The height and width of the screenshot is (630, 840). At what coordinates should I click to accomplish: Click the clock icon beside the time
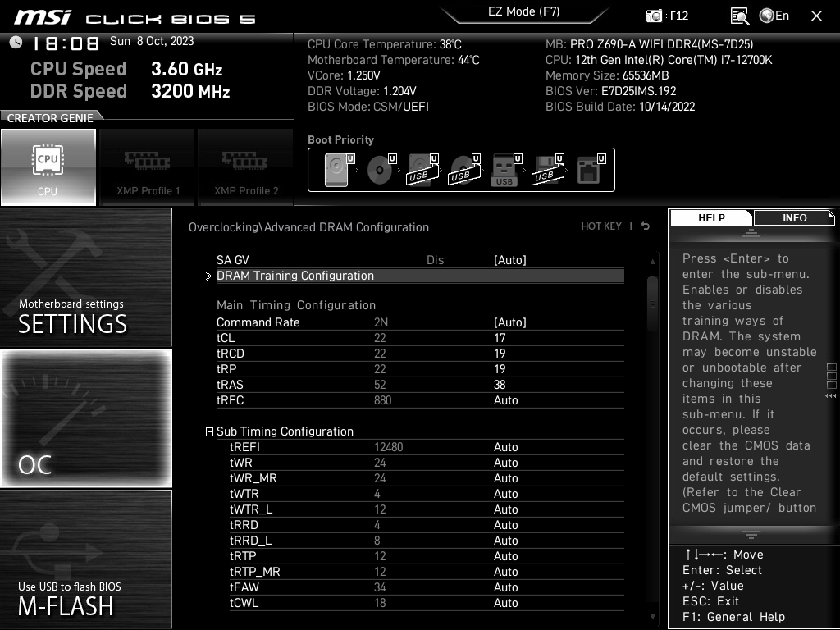coord(16,43)
